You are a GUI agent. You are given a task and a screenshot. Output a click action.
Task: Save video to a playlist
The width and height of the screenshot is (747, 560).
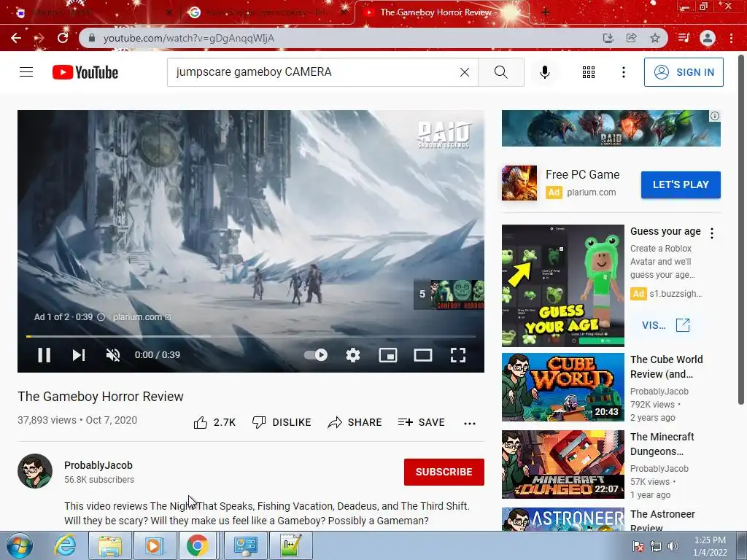pos(422,422)
